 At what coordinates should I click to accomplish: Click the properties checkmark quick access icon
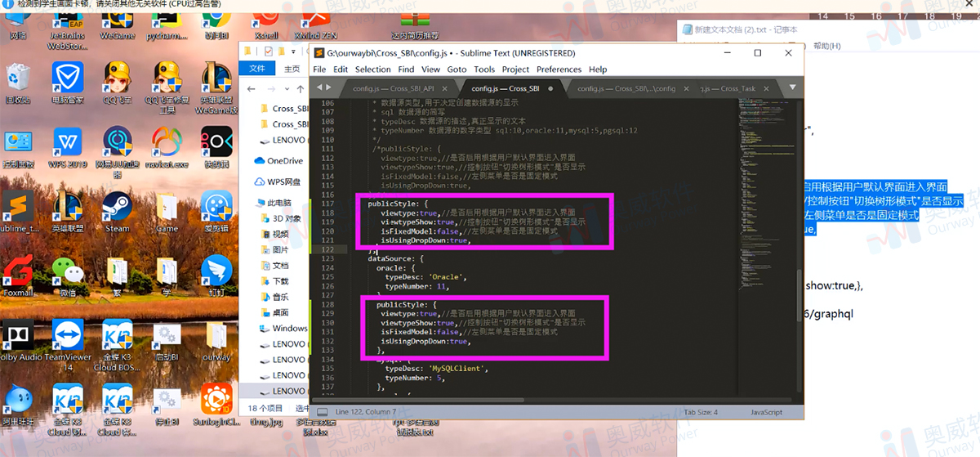(x=268, y=52)
